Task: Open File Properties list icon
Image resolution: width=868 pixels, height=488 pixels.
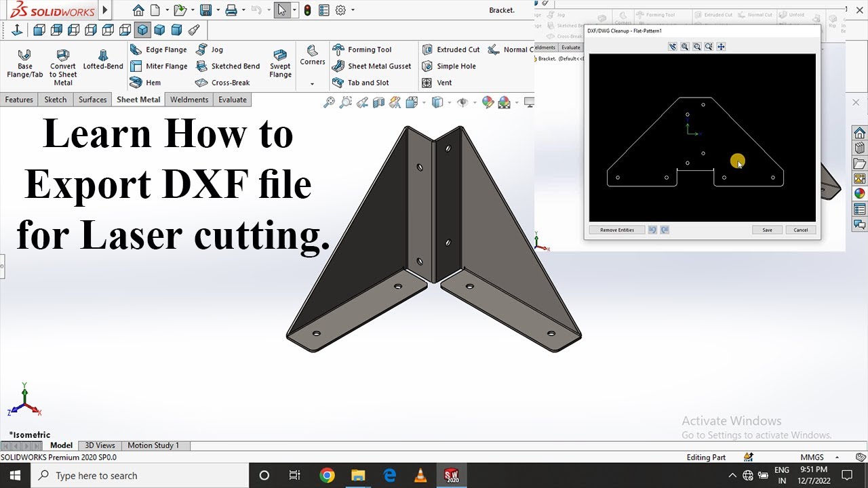Action: click(x=323, y=10)
